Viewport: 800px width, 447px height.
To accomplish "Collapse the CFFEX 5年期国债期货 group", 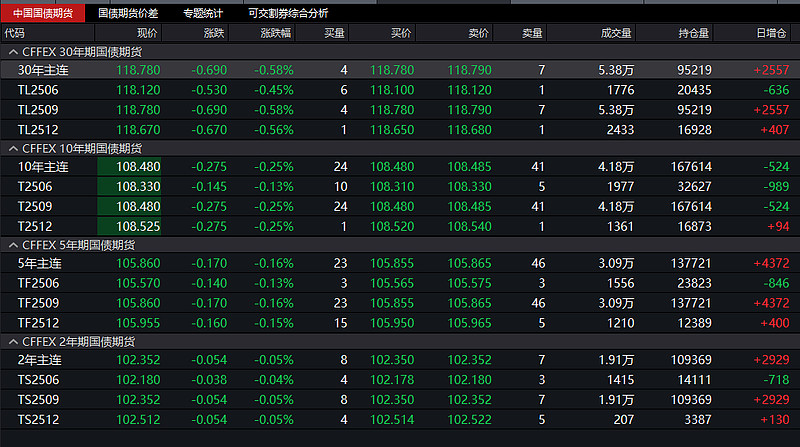I will pos(13,245).
